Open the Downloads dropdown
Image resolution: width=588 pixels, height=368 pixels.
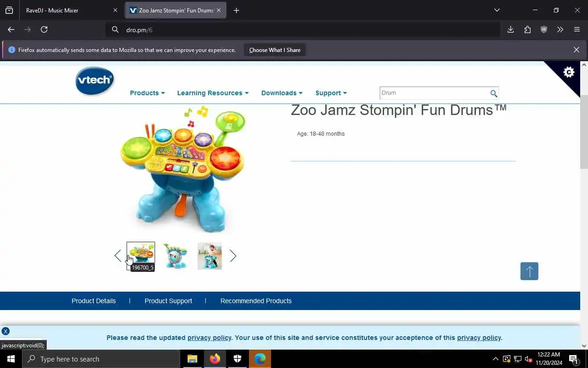pos(282,93)
